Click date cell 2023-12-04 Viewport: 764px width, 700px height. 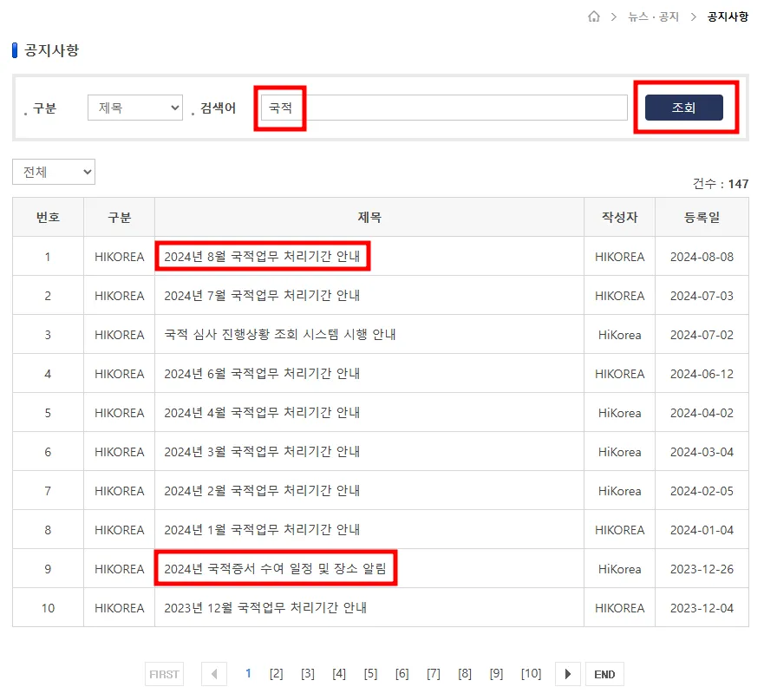coord(702,608)
